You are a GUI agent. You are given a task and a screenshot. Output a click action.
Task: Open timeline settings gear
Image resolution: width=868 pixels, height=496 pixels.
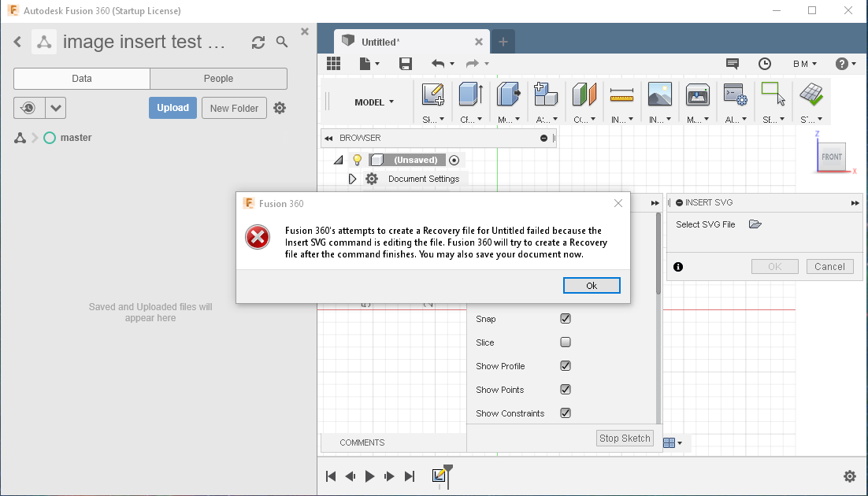tap(850, 476)
